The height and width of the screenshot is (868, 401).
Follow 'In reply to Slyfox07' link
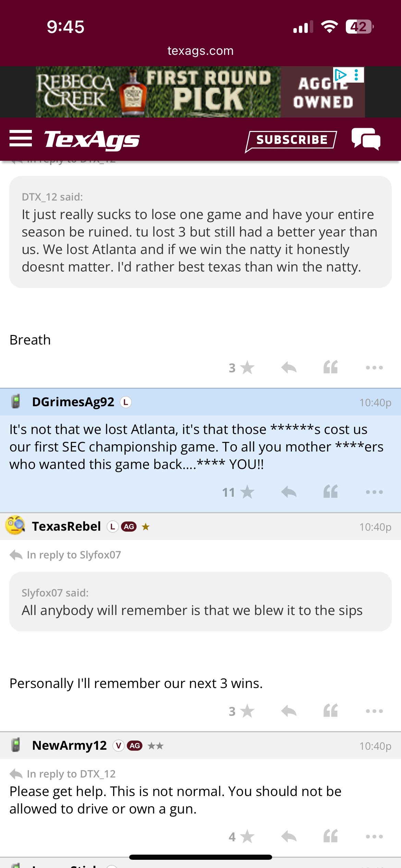[x=74, y=555]
